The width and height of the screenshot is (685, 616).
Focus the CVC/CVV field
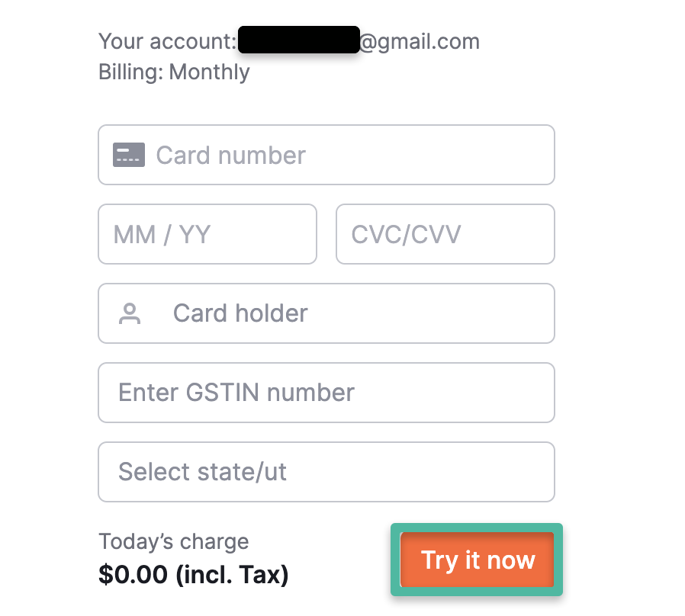click(445, 234)
